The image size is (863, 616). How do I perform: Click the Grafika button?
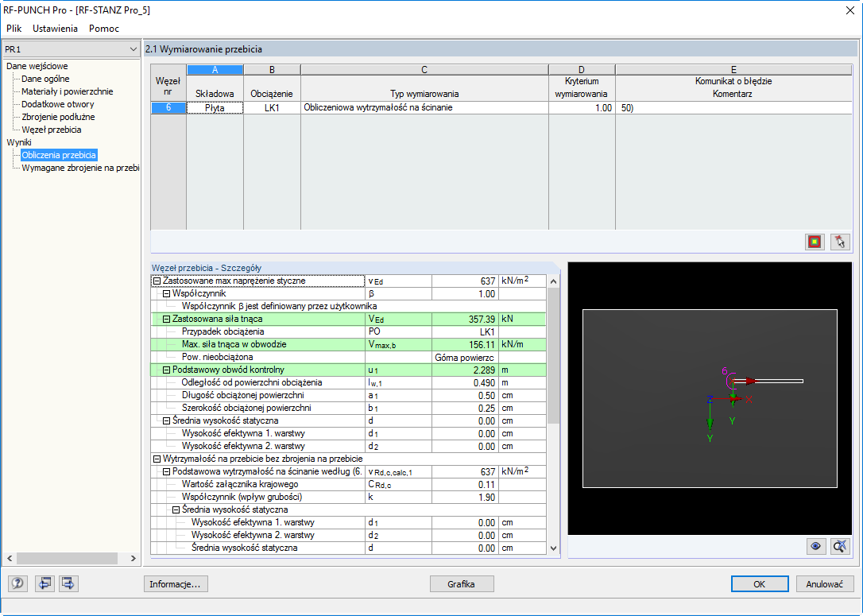[461, 584]
